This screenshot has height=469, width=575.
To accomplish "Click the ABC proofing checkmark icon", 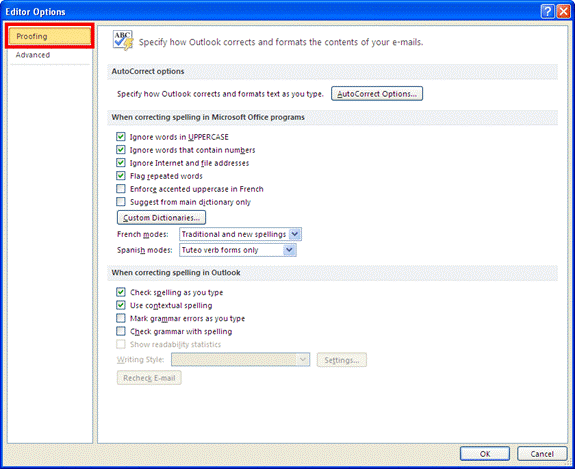I will [x=123, y=41].
